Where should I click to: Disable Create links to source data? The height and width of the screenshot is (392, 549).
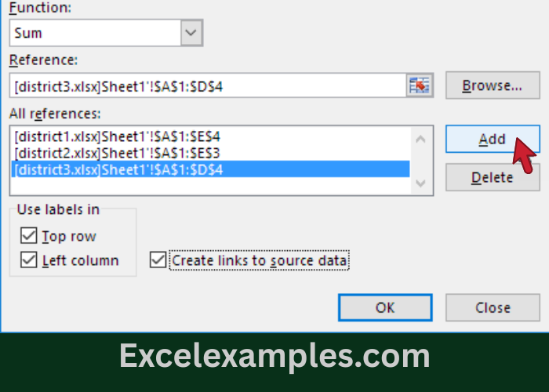[158, 260]
